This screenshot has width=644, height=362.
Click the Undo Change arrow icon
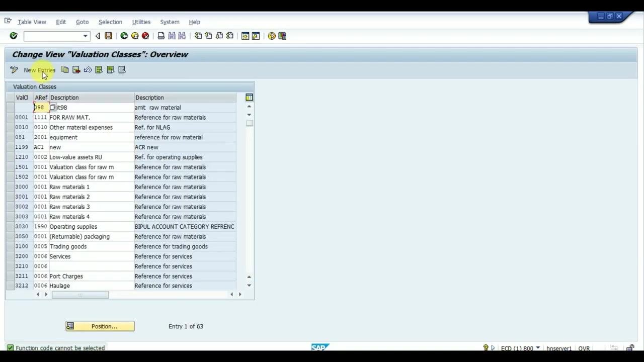88,70
